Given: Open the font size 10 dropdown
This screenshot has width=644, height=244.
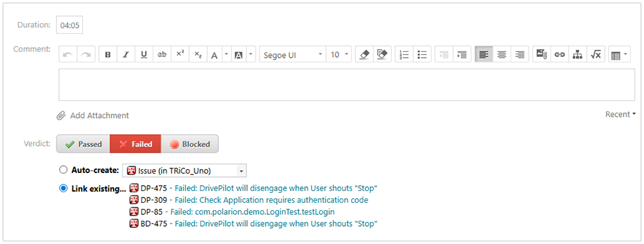Looking at the screenshot, I should coord(339,54).
